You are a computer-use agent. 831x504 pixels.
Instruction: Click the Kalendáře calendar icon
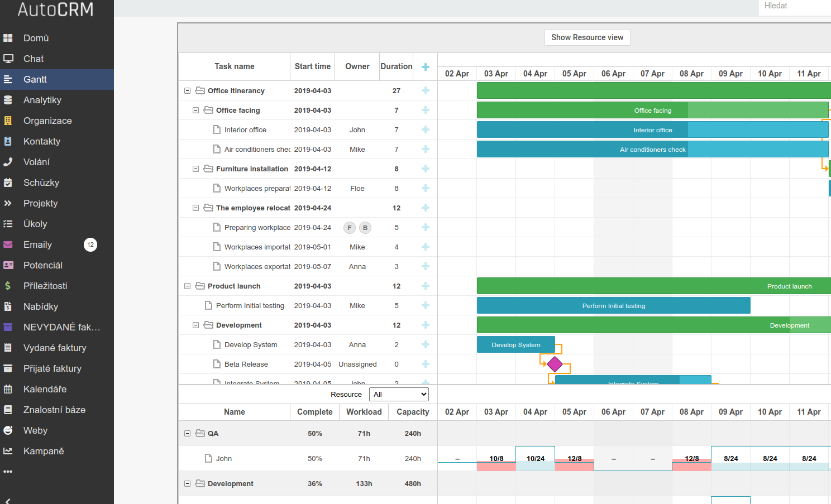(8, 389)
